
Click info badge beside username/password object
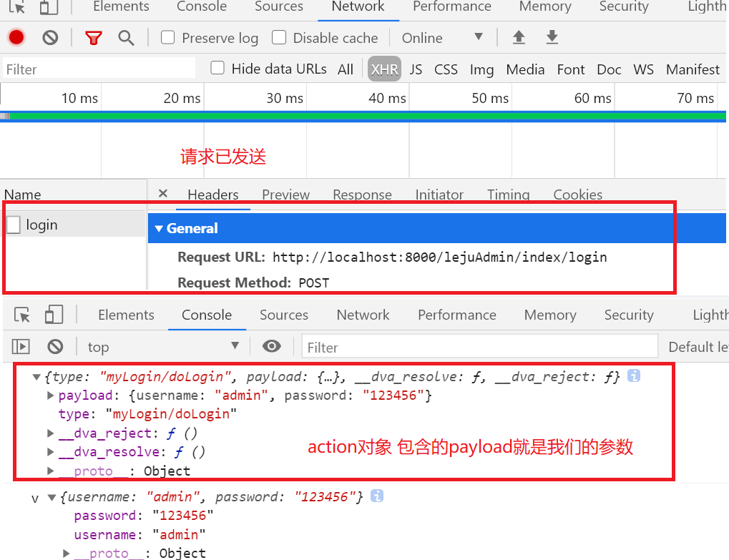click(x=377, y=496)
